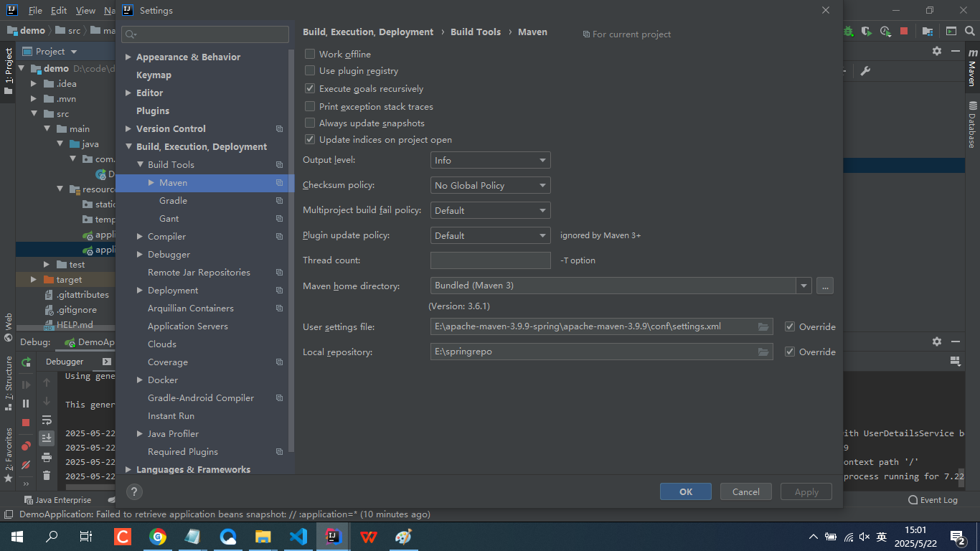
Task: Select Keymap in settings tree
Action: [154, 75]
